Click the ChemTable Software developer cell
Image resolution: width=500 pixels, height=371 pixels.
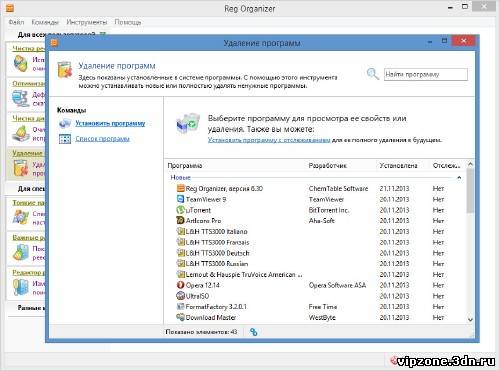(338, 188)
